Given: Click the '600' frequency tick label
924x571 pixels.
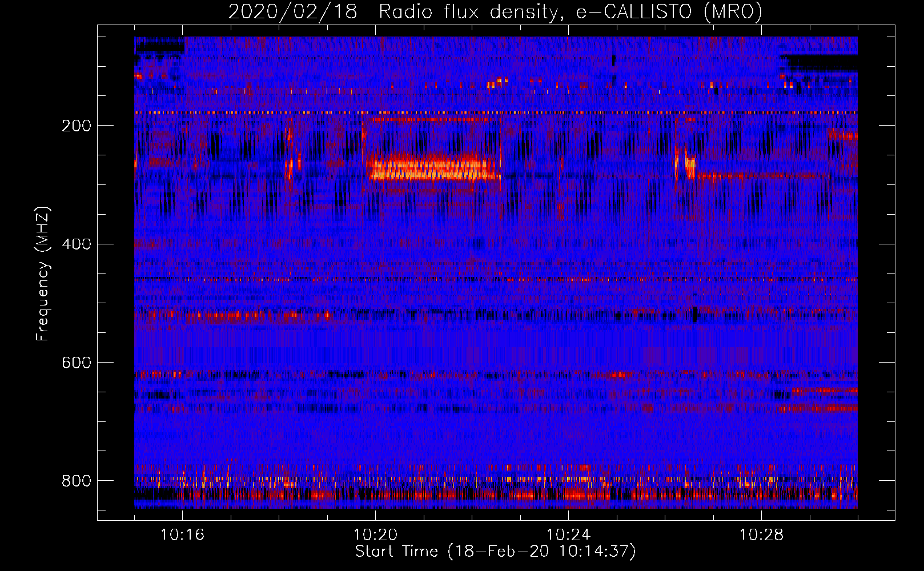Looking at the screenshot, I should pos(77,363).
